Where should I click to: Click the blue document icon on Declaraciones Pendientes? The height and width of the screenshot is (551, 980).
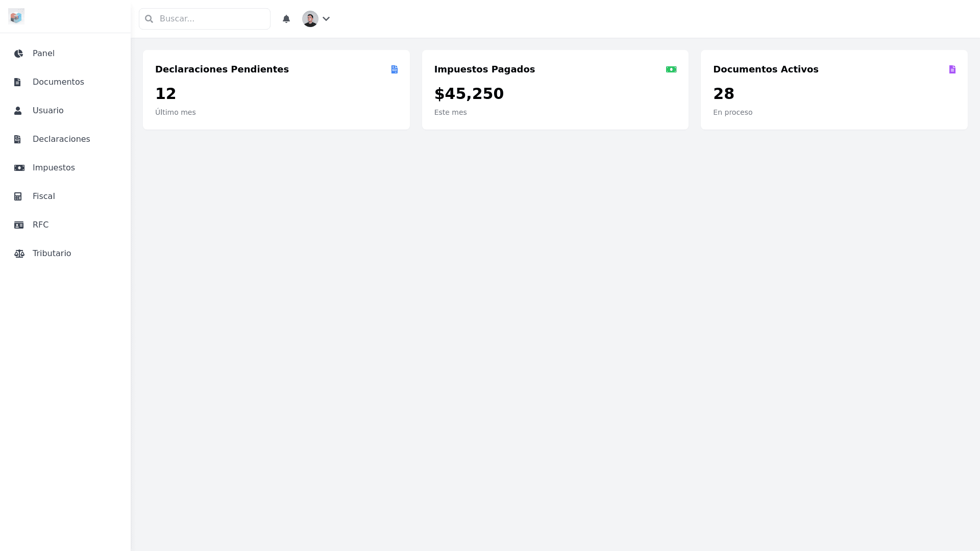pyautogui.click(x=395, y=69)
